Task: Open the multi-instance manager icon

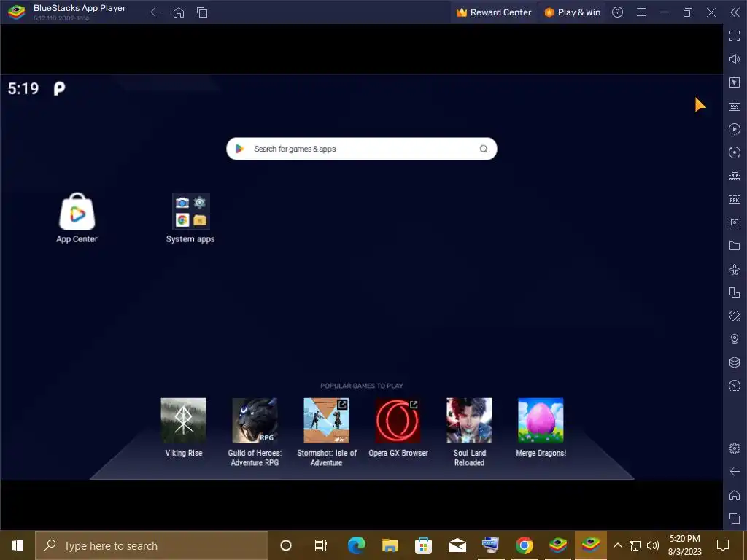Action: (x=735, y=176)
